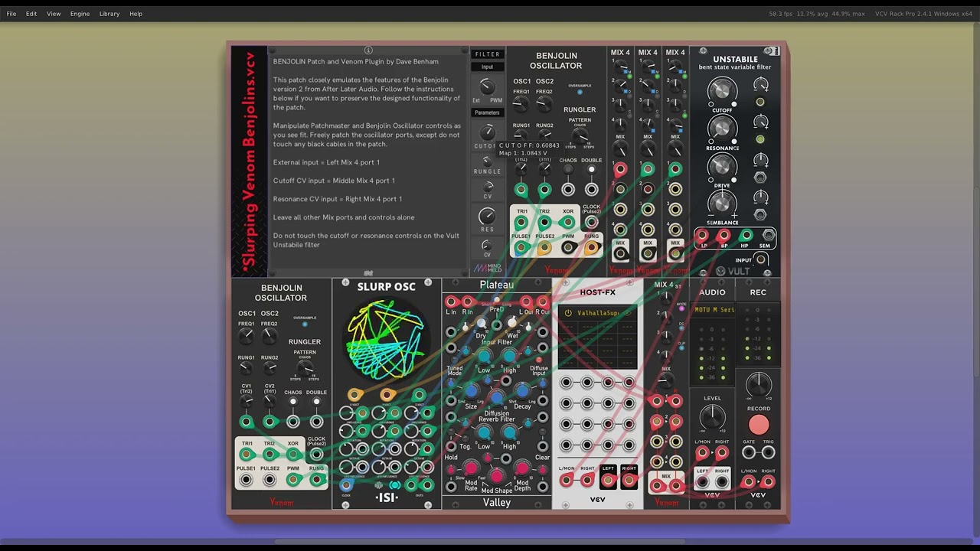Open the Edit menu
This screenshot has height=551, width=980.
point(31,14)
